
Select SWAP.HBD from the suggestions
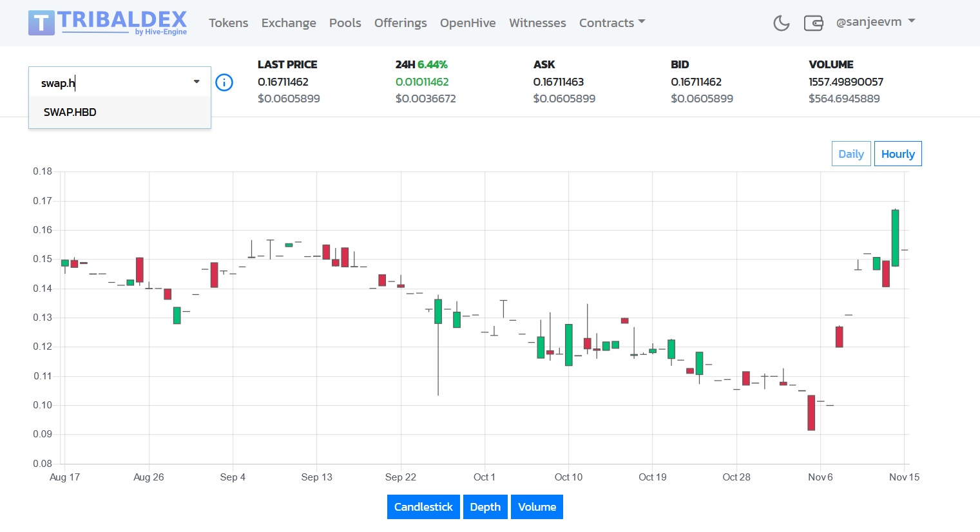(120, 112)
